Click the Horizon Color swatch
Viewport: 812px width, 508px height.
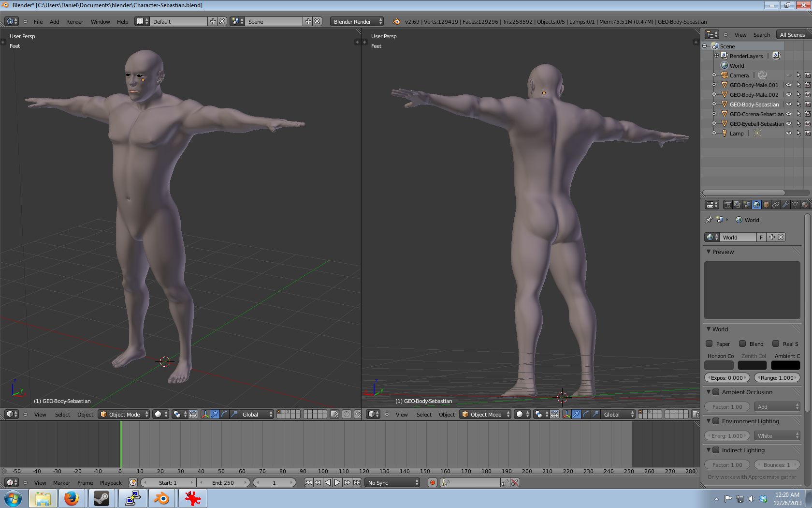(x=719, y=365)
